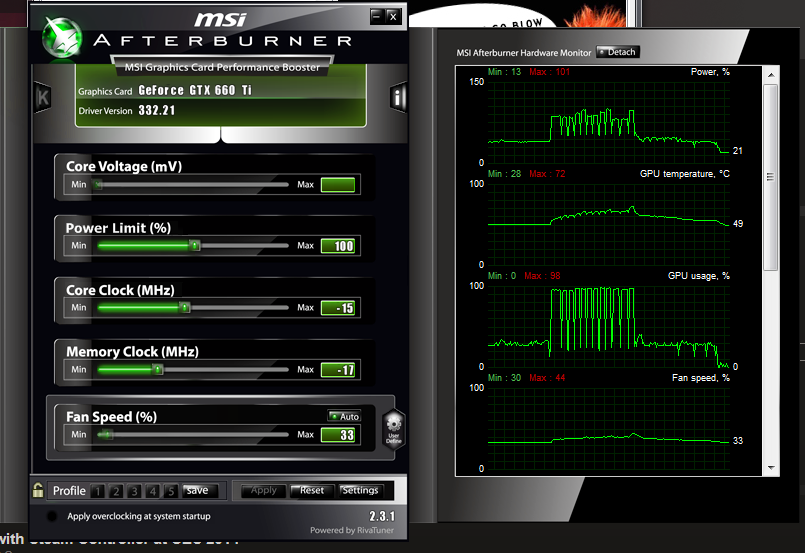
Task: Detach the Hardware Monitor window
Action: (618, 52)
